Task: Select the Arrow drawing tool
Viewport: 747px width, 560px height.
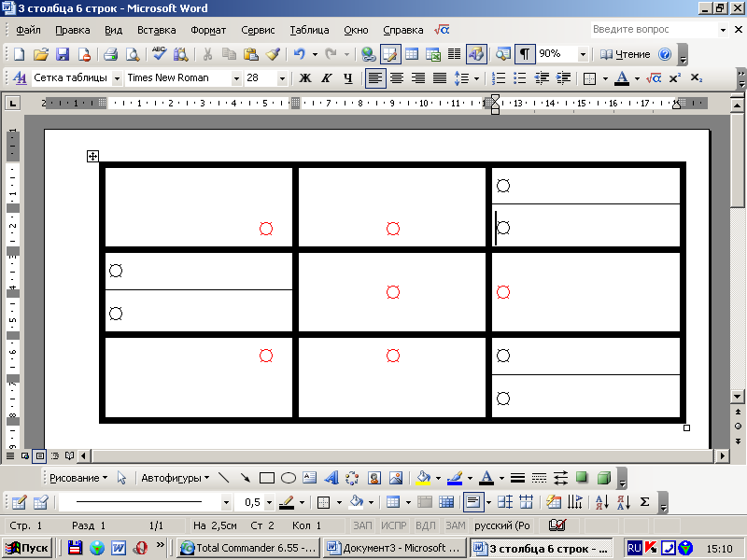Action: click(245, 478)
